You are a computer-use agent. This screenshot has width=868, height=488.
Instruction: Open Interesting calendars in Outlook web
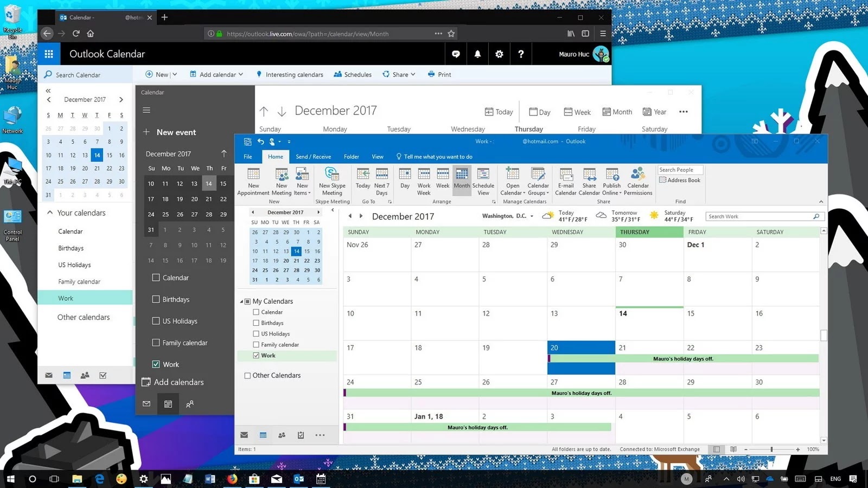[x=290, y=75]
